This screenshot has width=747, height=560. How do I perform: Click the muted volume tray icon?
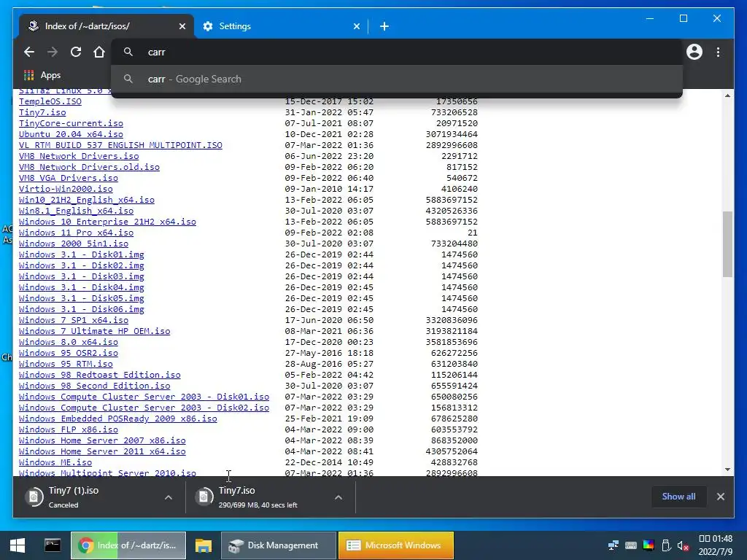683,545
